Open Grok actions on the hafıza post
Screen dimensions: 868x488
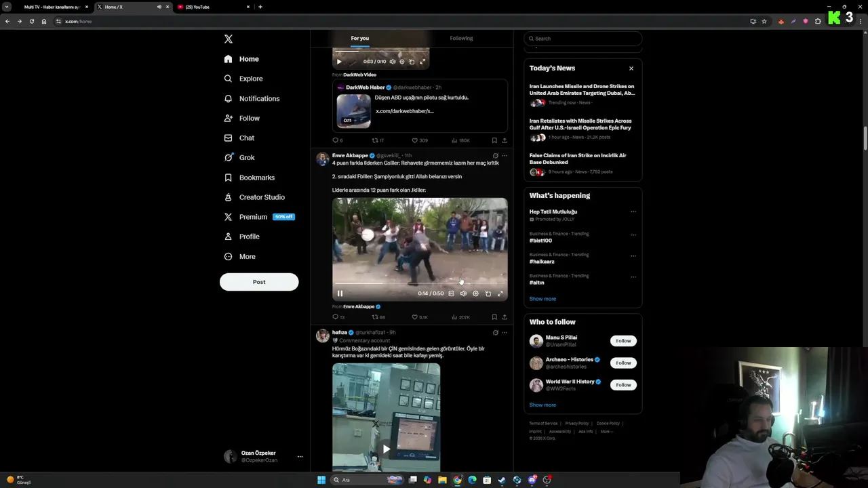coord(495,333)
